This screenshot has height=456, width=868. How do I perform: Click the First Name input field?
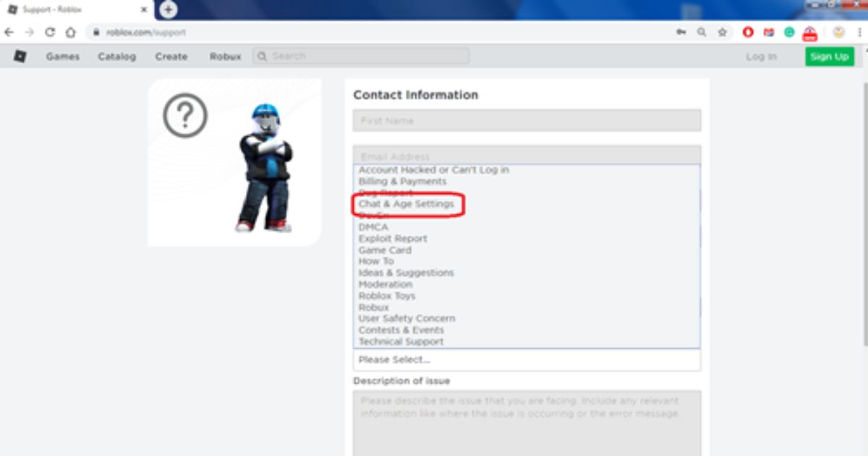pos(527,121)
